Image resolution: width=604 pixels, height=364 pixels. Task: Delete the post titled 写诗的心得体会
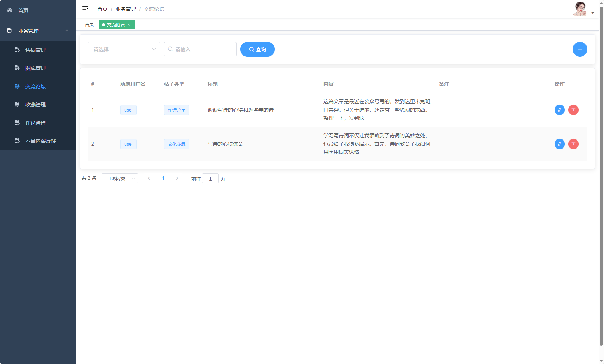click(573, 144)
